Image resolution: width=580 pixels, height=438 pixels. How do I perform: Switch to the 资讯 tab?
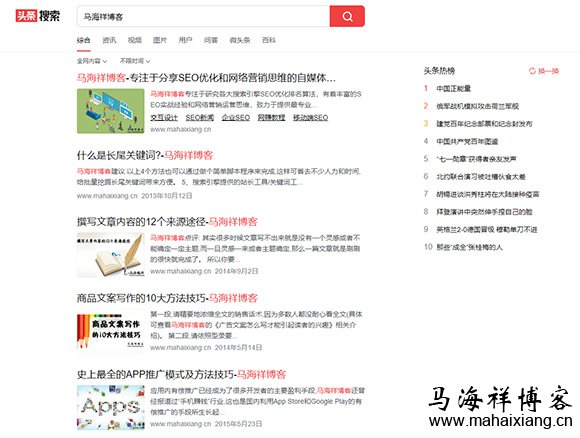(x=109, y=40)
